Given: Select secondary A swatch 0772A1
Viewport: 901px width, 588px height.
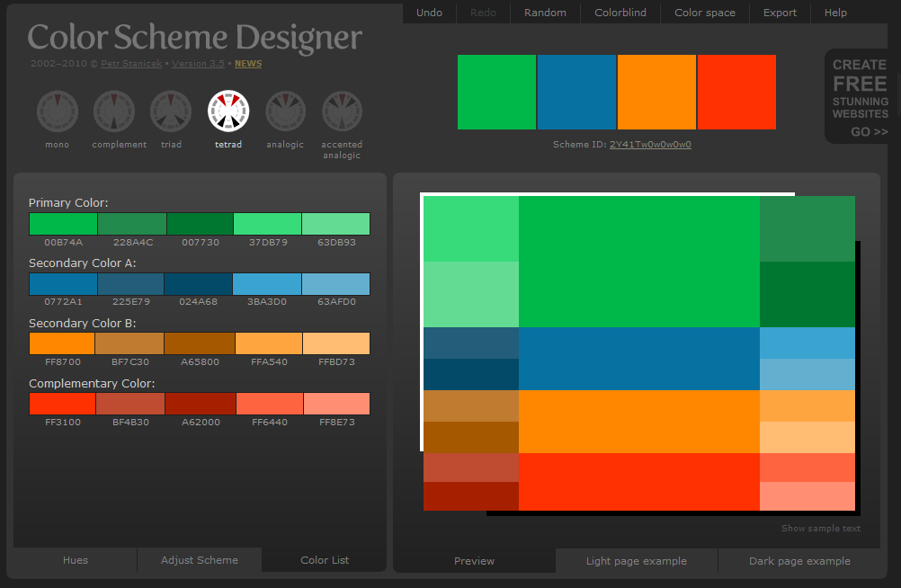Looking at the screenshot, I should (63, 284).
